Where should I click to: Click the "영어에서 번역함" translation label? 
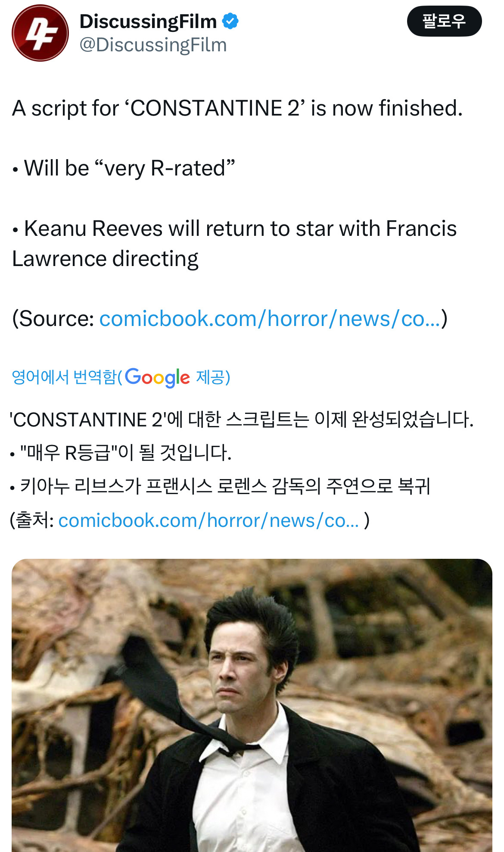(x=64, y=377)
